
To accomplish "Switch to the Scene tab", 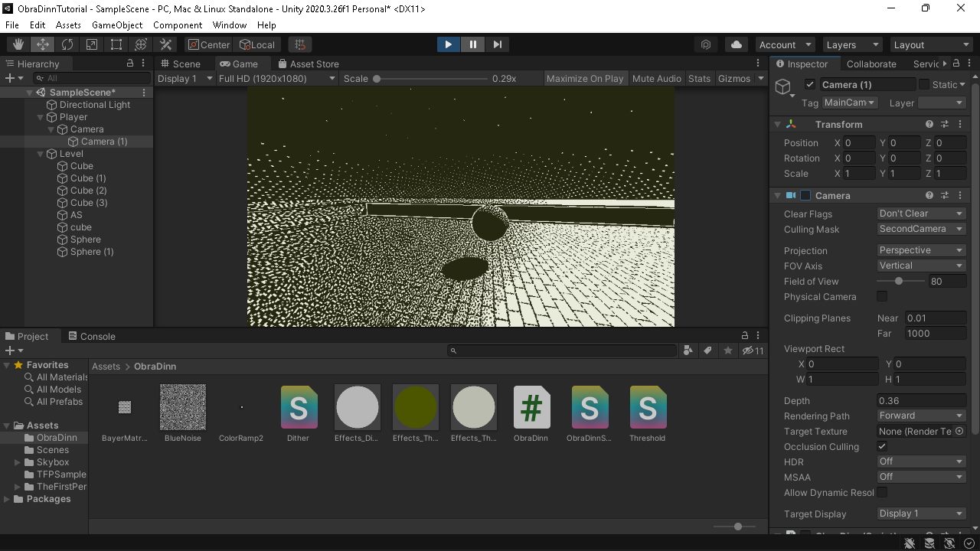I will tap(179, 64).
